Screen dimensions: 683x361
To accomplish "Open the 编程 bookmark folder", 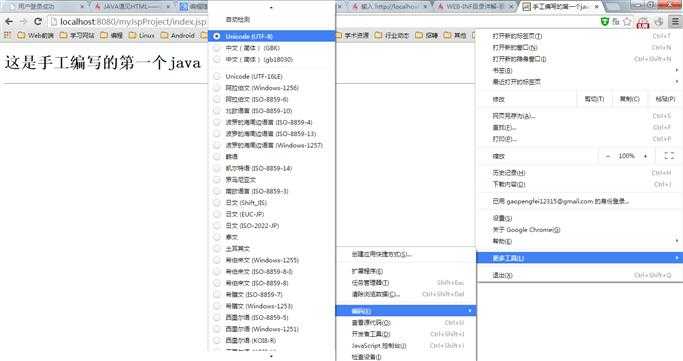I will click(x=112, y=35).
